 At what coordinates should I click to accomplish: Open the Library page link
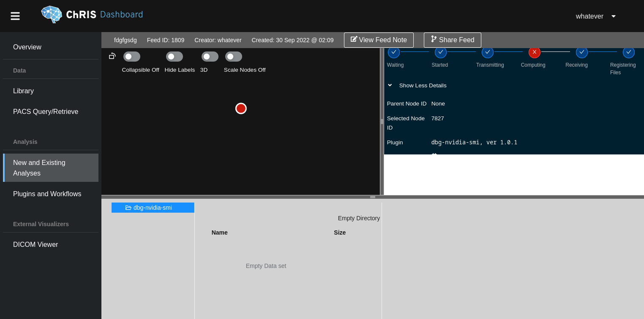pyautogui.click(x=23, y=91)
